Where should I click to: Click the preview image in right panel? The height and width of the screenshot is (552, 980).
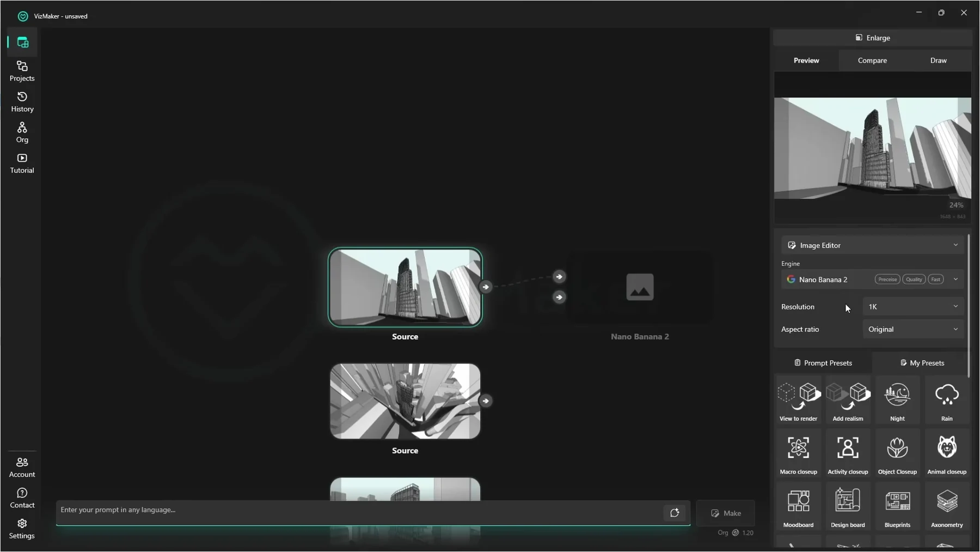(x=872, y=148)
